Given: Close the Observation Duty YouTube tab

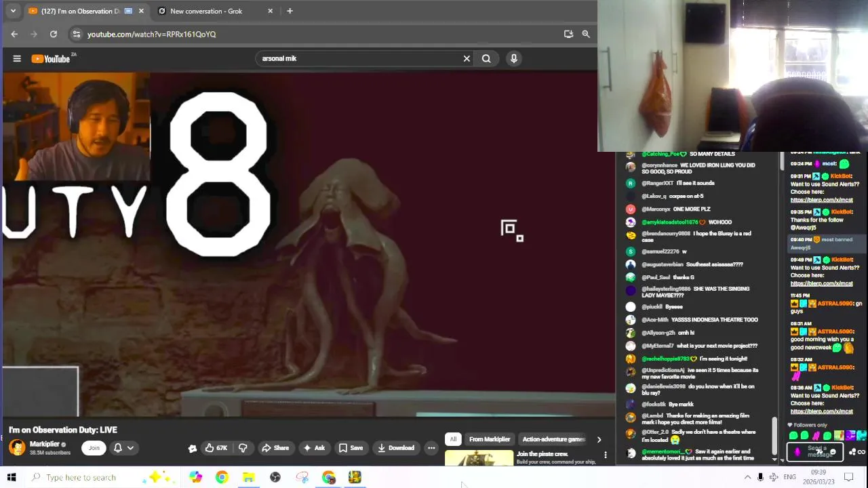Looking at the screenshot, I should (141, 11).
